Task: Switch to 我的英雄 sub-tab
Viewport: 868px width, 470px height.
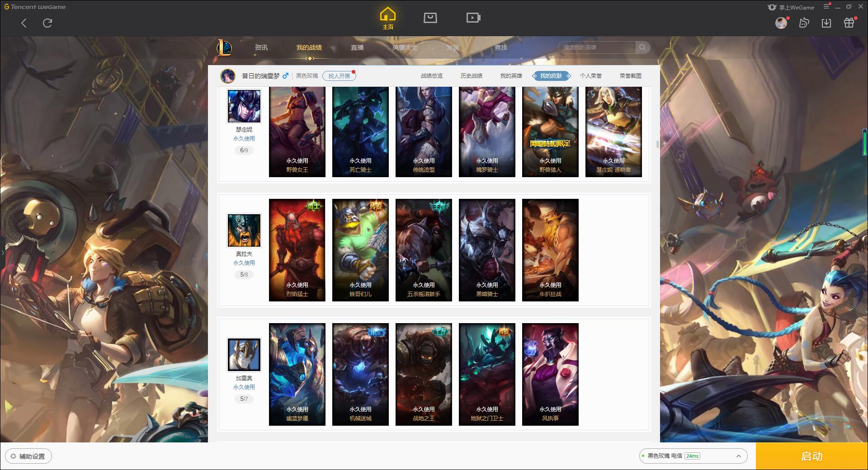Action: [511, 76]
